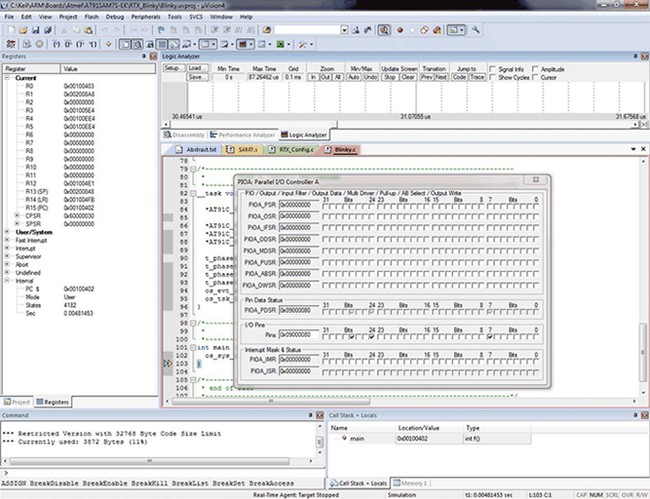Save the current file using the floppy icon
This screenshot has height=499, width=650.
[36, 30]
